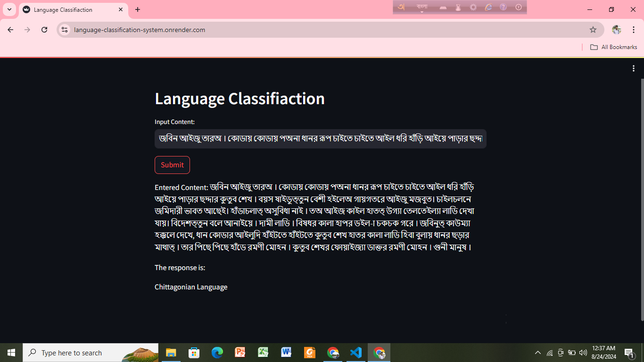
Task: Open the Avro settings gear
Action: coord(472,7)
